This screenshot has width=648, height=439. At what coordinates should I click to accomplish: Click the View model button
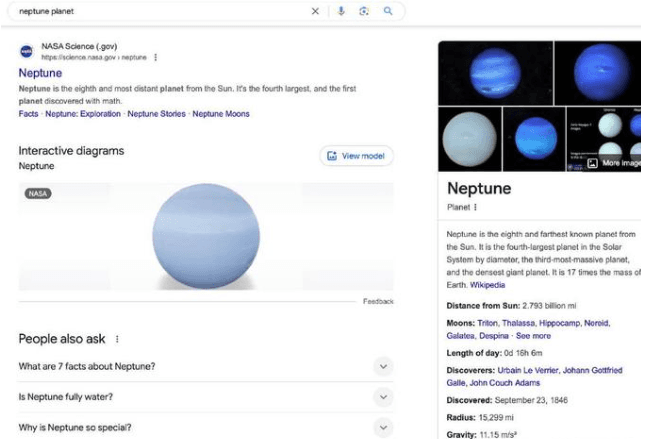pyautogui.click(x=356, y=156)
